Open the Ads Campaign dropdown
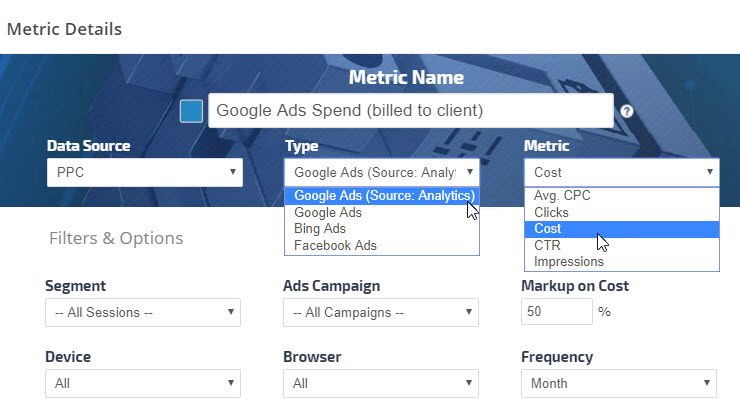740x415 pixels. 381,312
